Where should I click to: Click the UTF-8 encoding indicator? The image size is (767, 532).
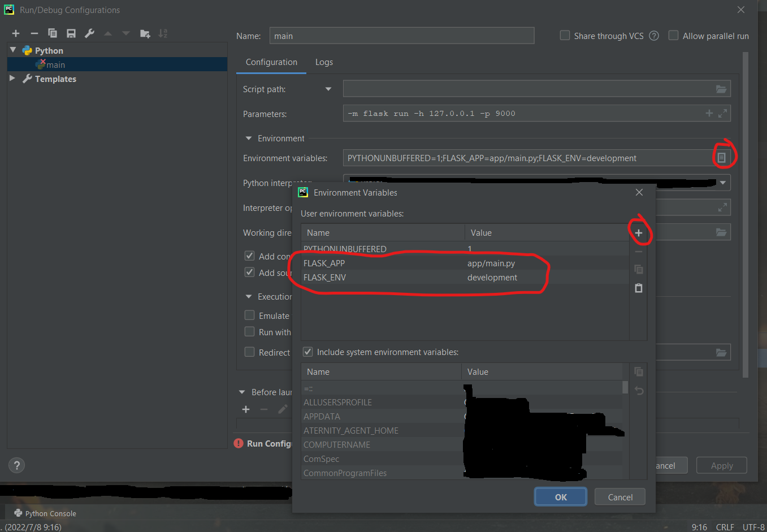(x=753, y=527)
